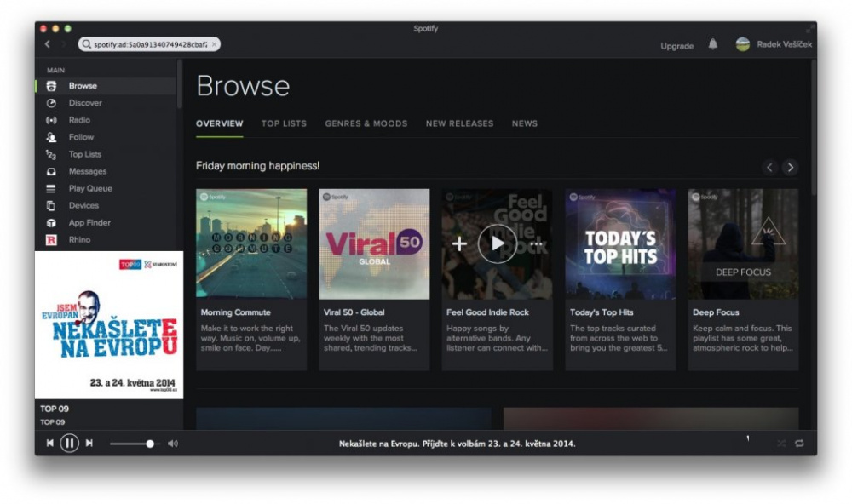Skip to previous track
This screenshot has width=852, height=504.
[50, 444]
